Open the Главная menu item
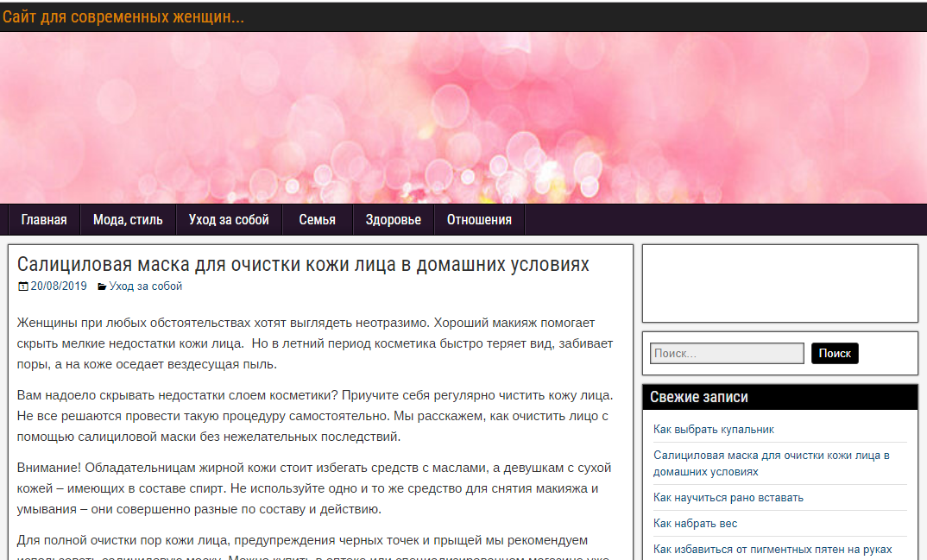927x560 pixels. point(44,220)
